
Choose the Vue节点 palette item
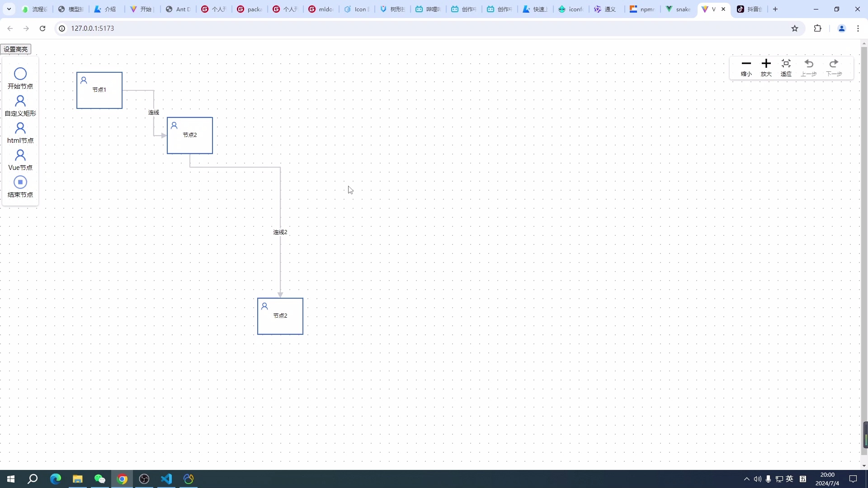pyautogui.click(x=19, y=155)
